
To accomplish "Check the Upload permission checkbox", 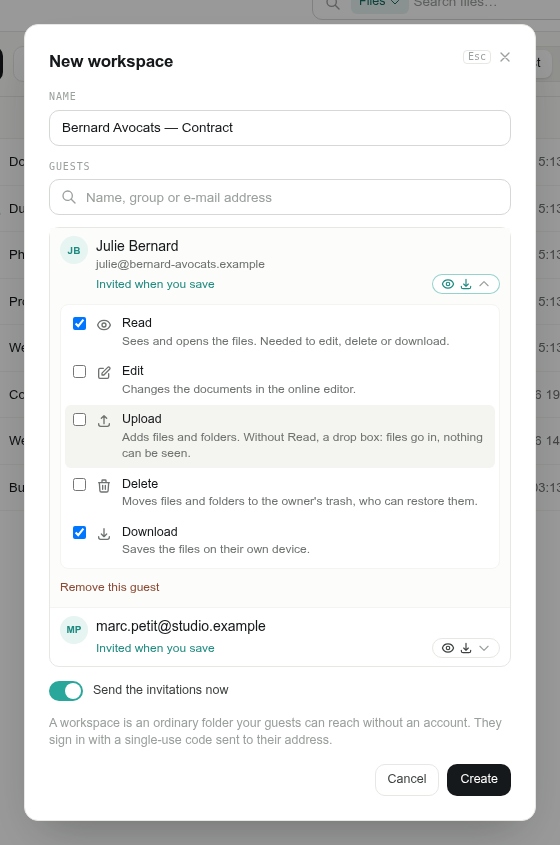I will [79, 419].
